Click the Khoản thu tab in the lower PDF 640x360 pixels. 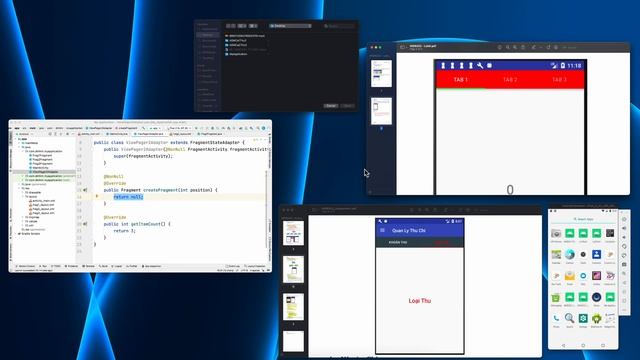coord(398,242)
